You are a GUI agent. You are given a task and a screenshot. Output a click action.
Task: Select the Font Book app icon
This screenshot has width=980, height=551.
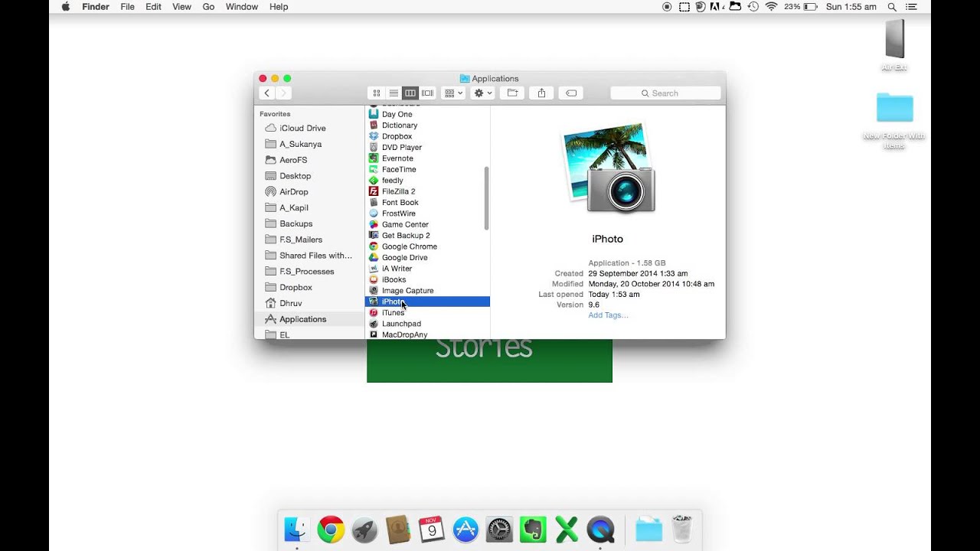[x=374, y=202]
